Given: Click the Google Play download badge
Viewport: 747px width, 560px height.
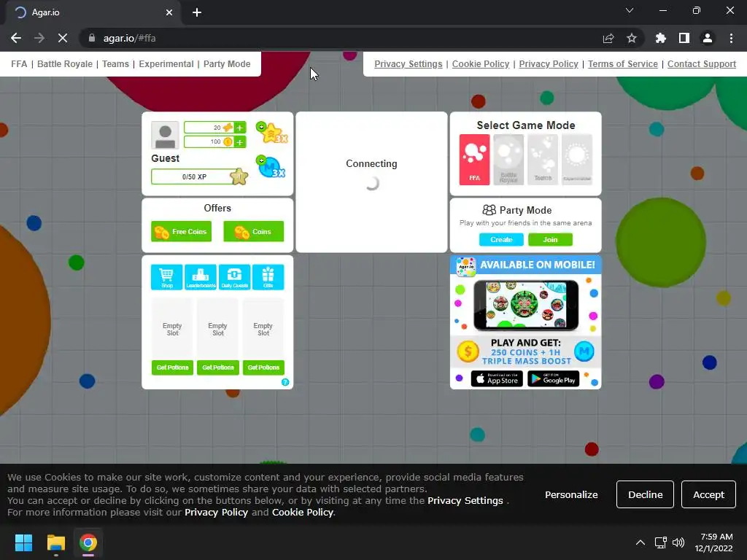Looking at the screenshot, I should click(554, 379).
